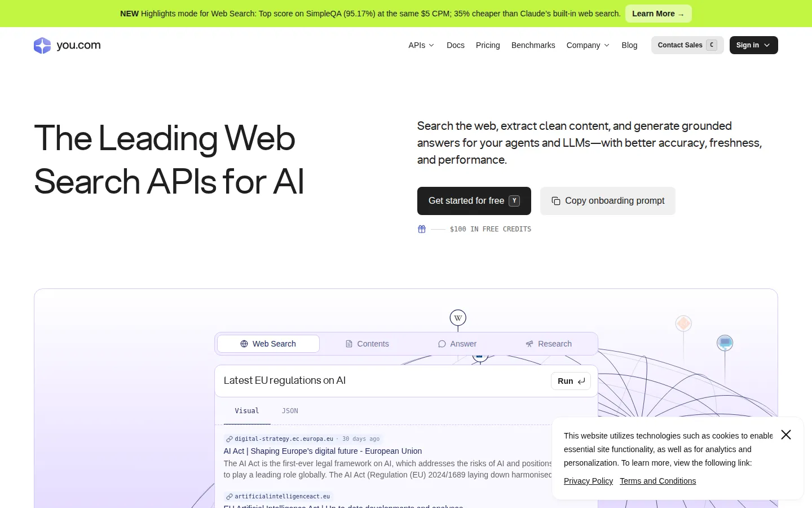Click the gift icon beside free credits

pyautogui.click(x=422, y=229)
